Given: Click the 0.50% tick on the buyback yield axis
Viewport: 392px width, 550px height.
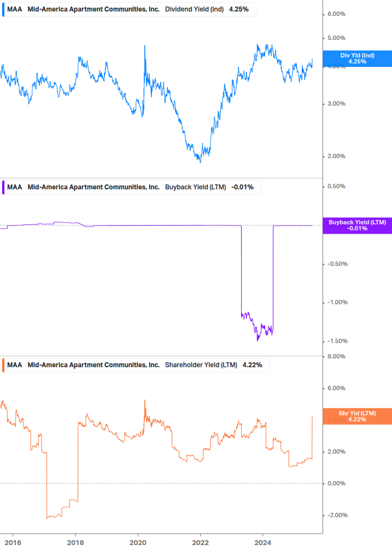Looking at the screenshot, I should (336, 186).
